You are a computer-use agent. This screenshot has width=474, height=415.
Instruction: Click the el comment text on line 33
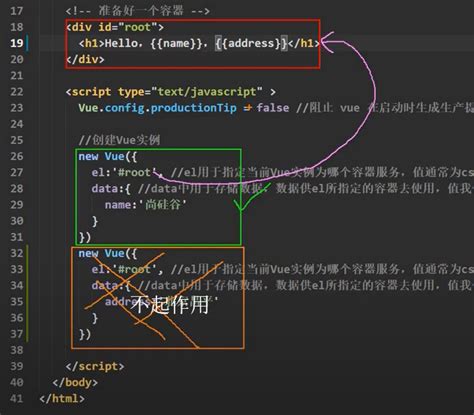pyautogui.click(x=322, y=269)
